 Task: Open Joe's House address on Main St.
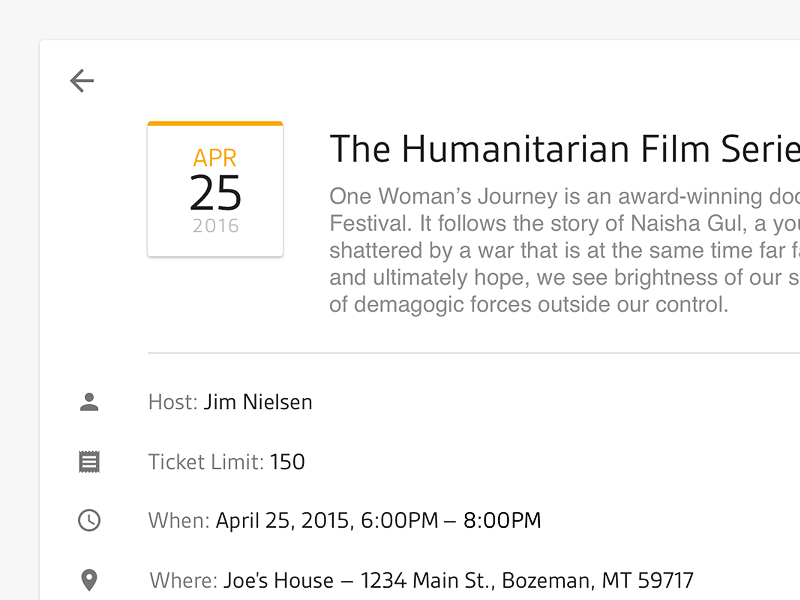pyautogui.click(x=459, y=580)
